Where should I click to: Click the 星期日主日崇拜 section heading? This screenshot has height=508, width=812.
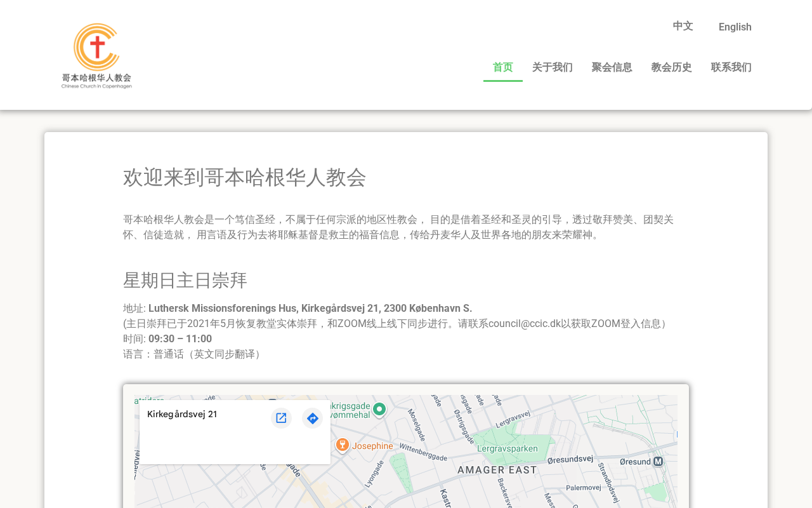[x=185, y=280]
